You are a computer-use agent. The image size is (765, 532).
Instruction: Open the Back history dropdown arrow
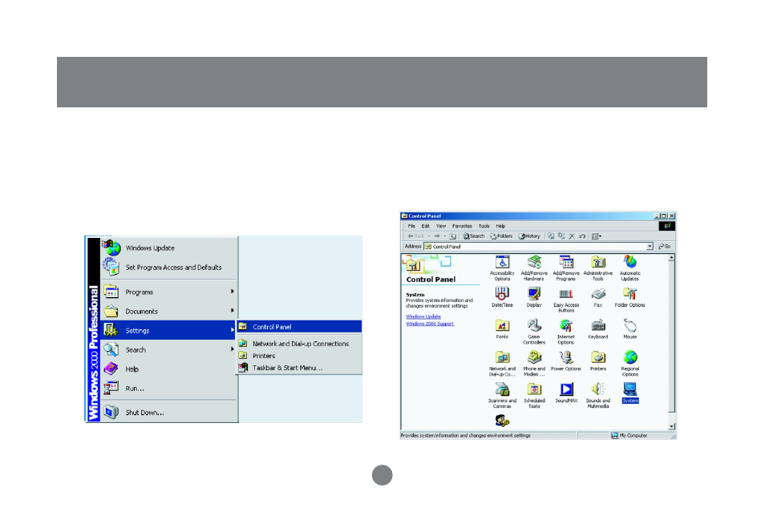pos(429,236)
